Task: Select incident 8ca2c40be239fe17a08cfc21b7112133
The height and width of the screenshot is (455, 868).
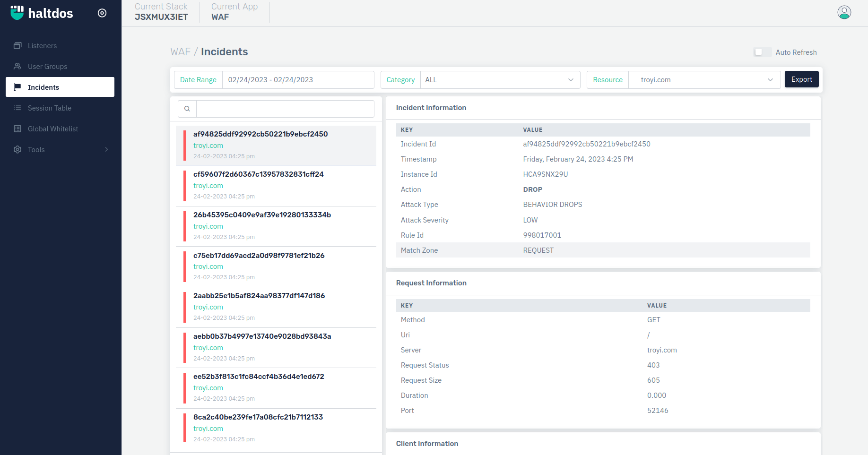Action: 276,429
